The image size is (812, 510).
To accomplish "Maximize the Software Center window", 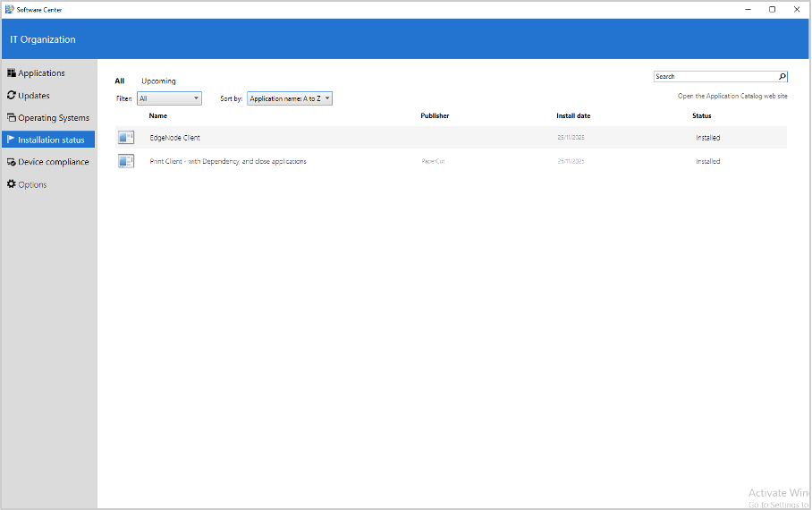I will (x=772, y=9).
